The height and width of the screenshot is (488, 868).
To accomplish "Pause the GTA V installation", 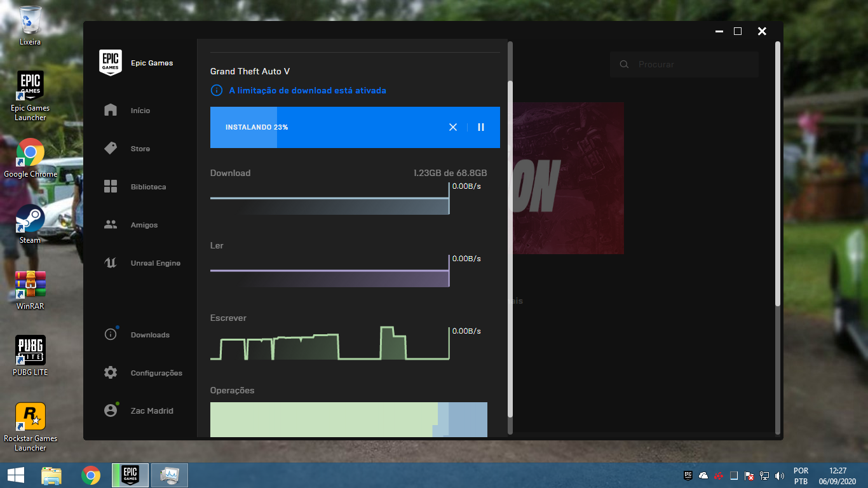I will (x=481, y=127).
